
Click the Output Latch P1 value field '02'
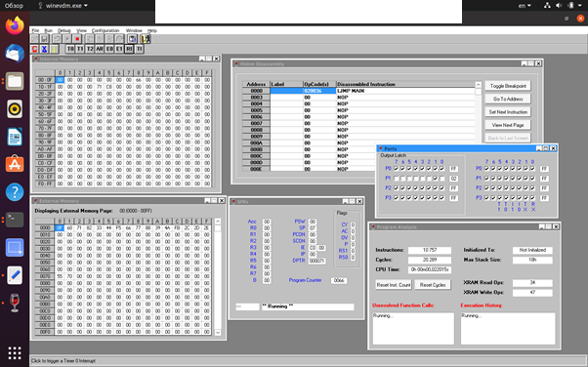coord(453,179)
